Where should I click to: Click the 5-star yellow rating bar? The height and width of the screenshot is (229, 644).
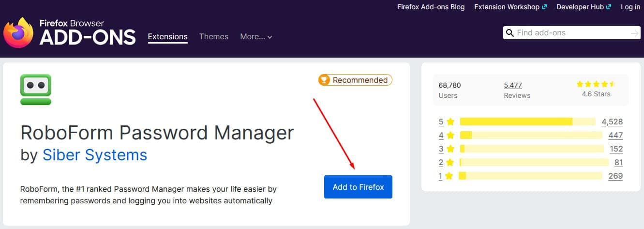527,122
